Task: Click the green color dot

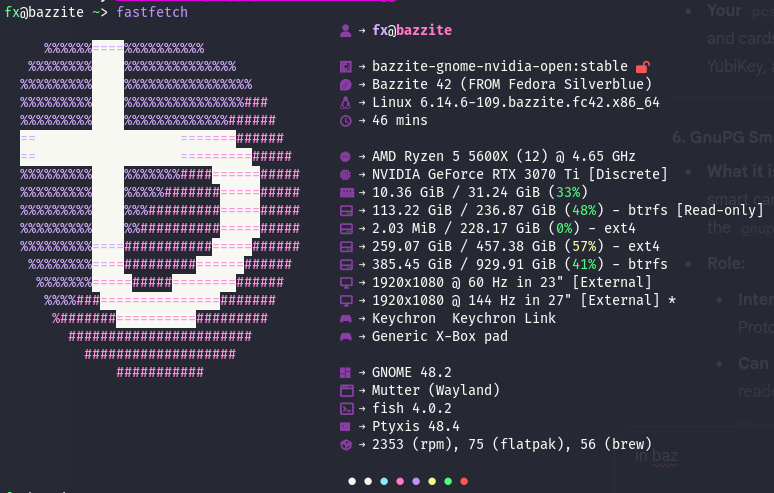Action: coord(448,481)
